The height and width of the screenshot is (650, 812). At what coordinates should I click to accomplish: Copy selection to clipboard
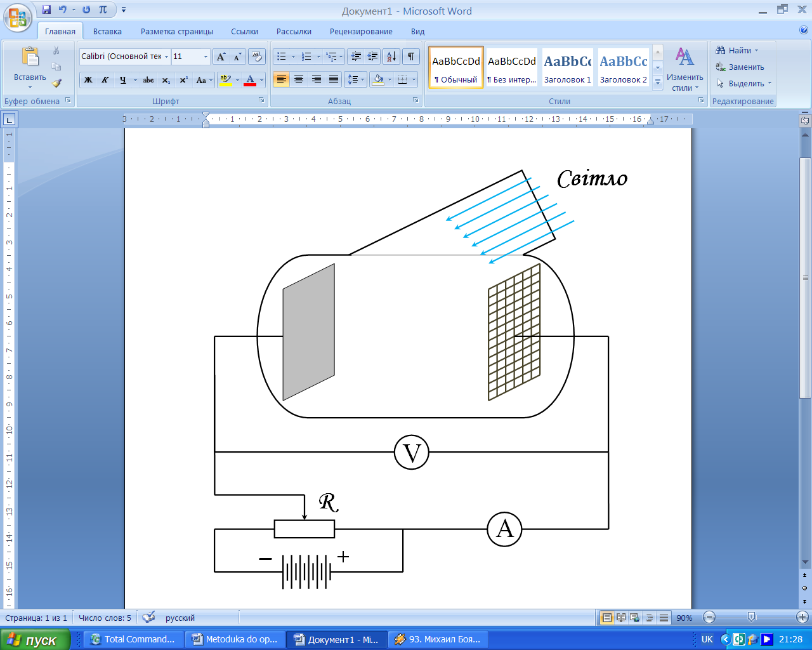pyautogui.click(x=56, y=67)
